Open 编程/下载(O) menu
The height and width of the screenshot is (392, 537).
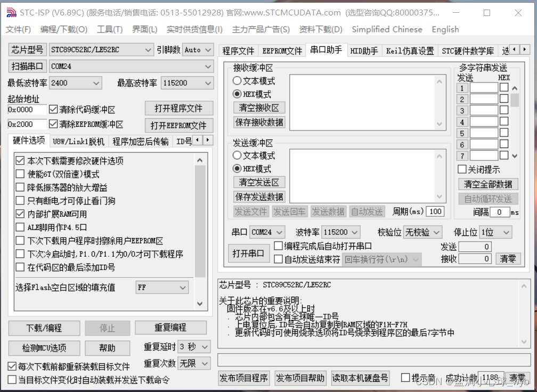tap(64, 29)
